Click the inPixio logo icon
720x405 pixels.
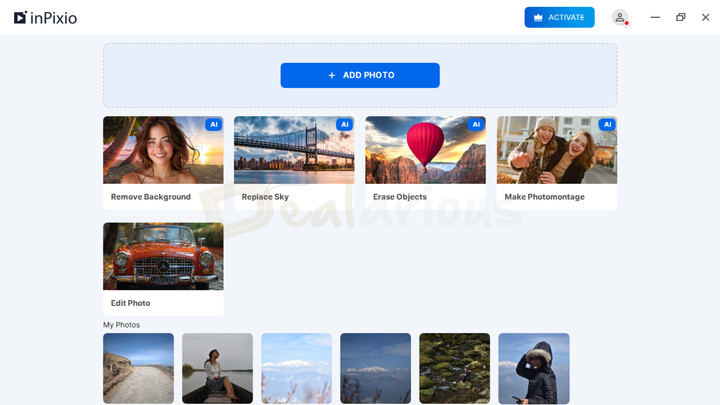tap(20, 17)
